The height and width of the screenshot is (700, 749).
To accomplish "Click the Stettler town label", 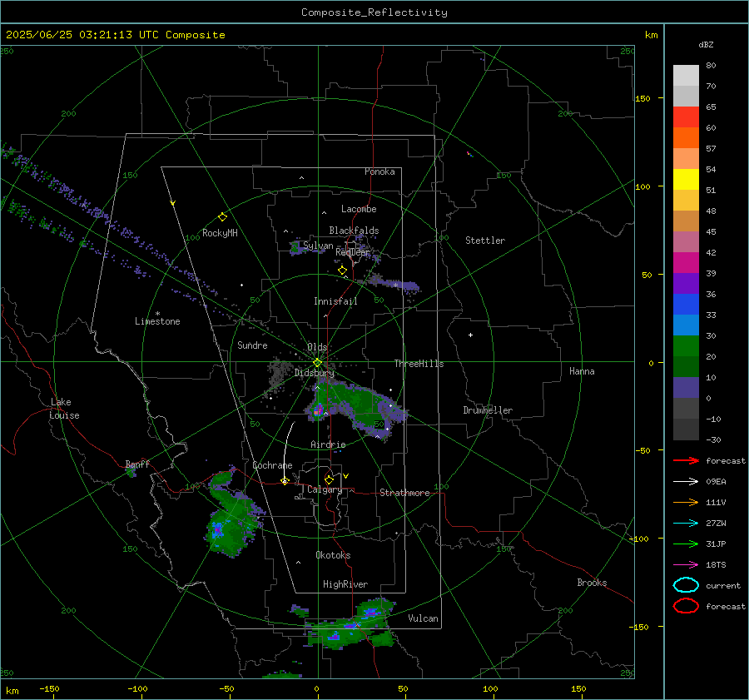I will (x=485, y=241).
